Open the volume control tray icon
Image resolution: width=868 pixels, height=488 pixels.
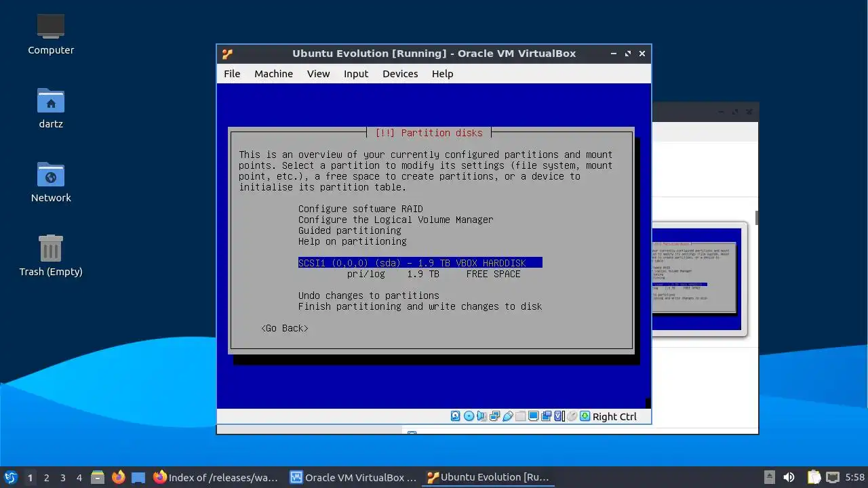point(789,477)
